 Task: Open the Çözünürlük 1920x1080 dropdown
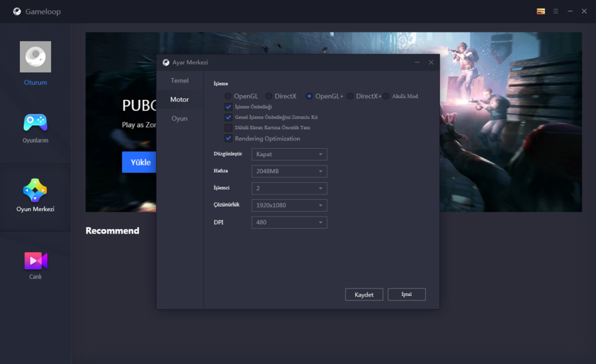289,205
